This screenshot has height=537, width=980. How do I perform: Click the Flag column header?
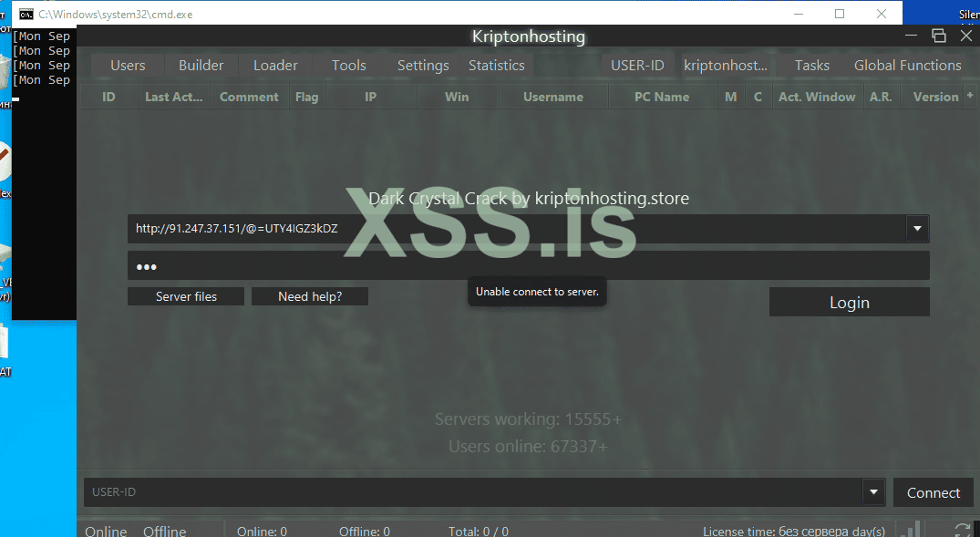point(307,97)
